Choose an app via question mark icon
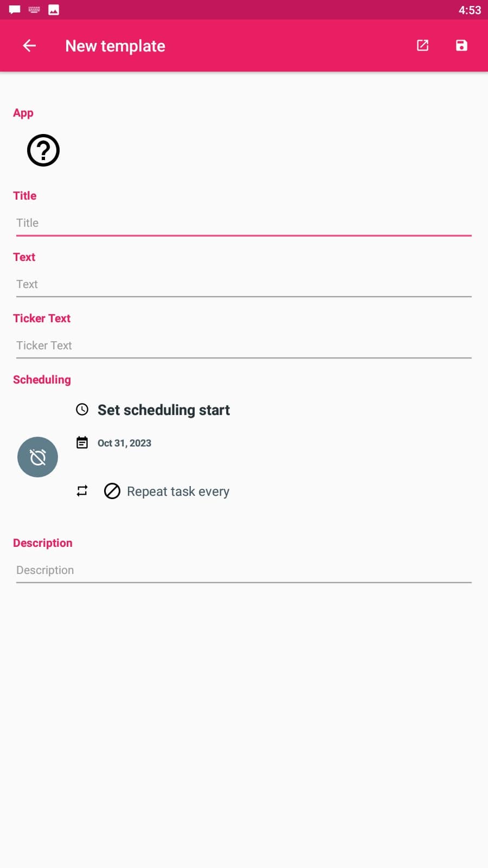 click(x=43, y=150)
